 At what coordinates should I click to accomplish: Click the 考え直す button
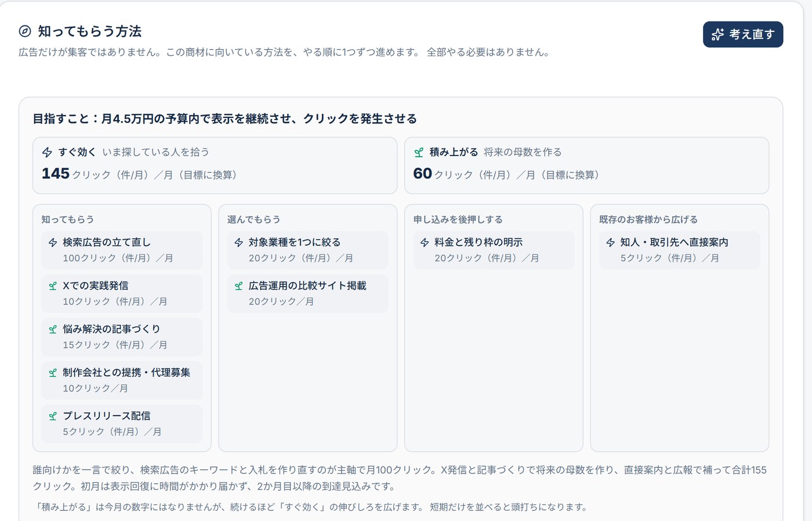(743, 34)
